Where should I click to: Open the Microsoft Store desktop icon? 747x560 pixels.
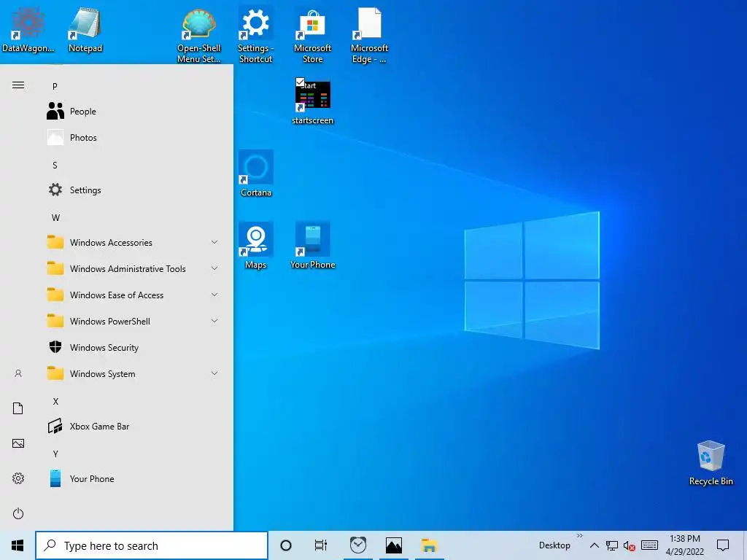pos(312,36)
